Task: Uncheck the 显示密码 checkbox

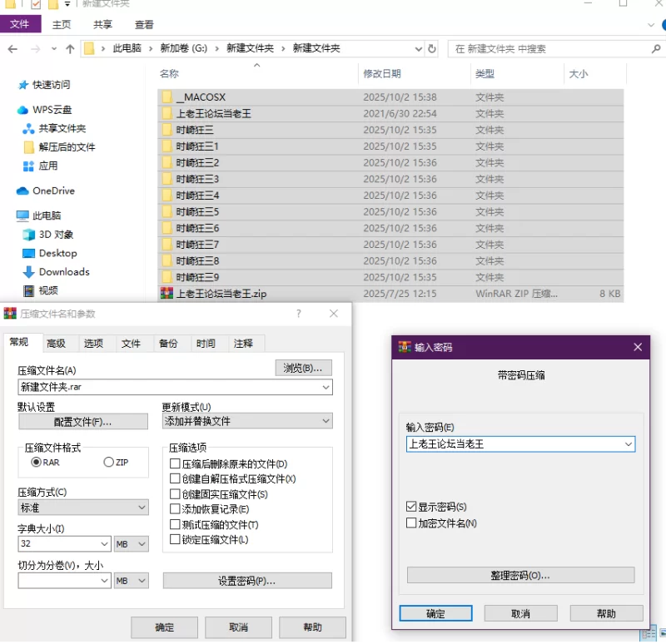Action: tap(411, 507)
